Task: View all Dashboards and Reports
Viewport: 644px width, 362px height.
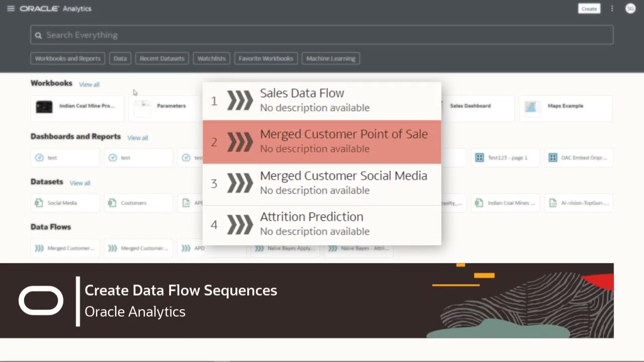Action: 137,138
